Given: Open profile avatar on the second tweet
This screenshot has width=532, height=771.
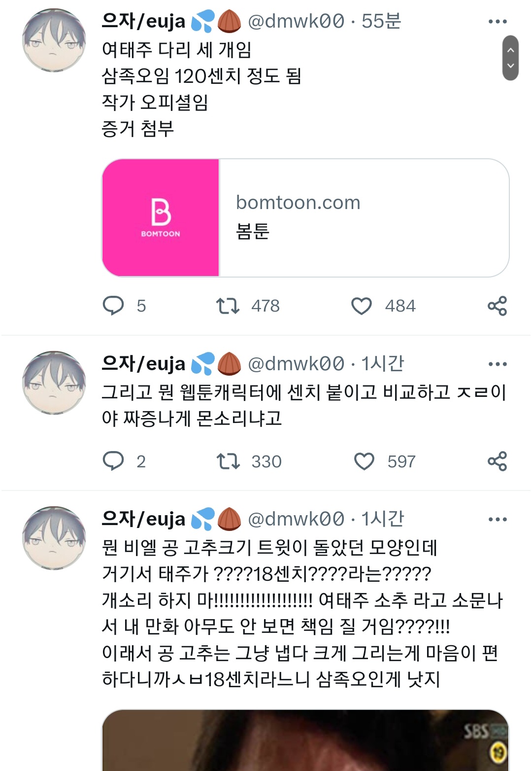Looking at the screenshot, I should [54, 383].
